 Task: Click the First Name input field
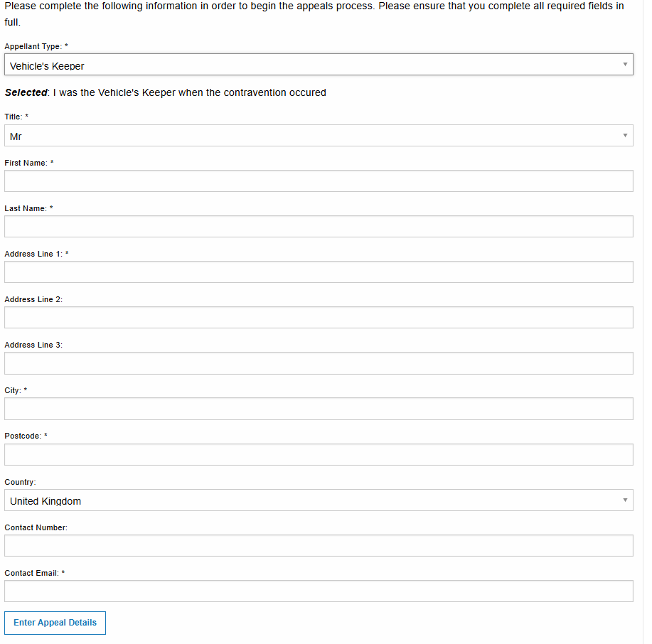click(319, 181)
